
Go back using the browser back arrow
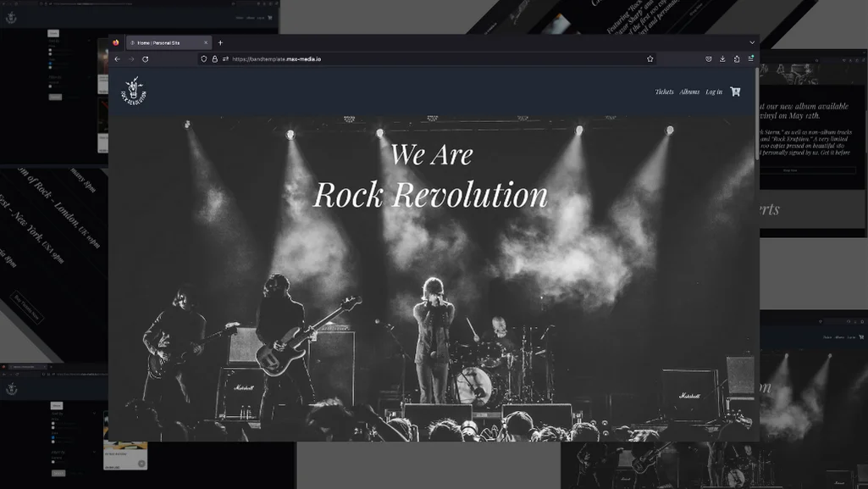pyautogui.click(x=117, y=59)
